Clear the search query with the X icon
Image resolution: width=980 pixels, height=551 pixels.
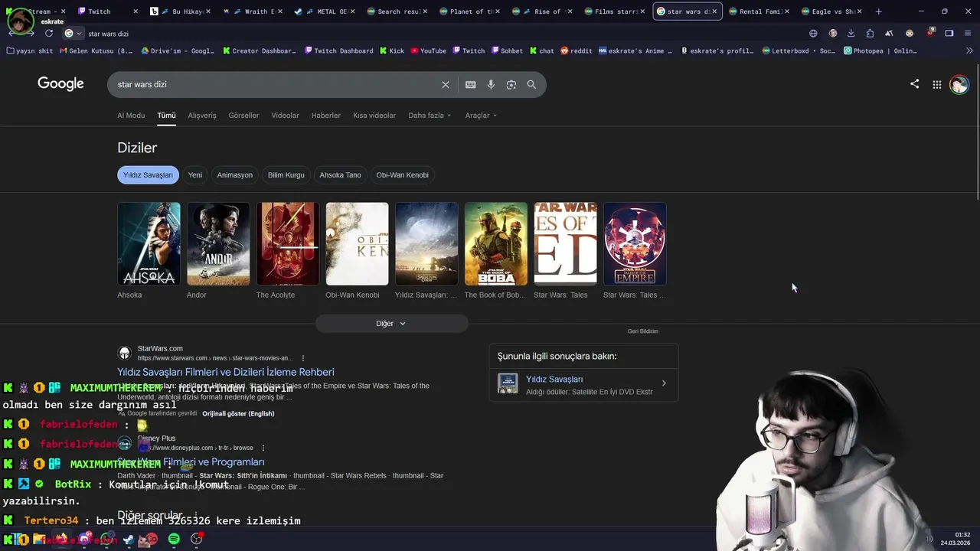446,85
